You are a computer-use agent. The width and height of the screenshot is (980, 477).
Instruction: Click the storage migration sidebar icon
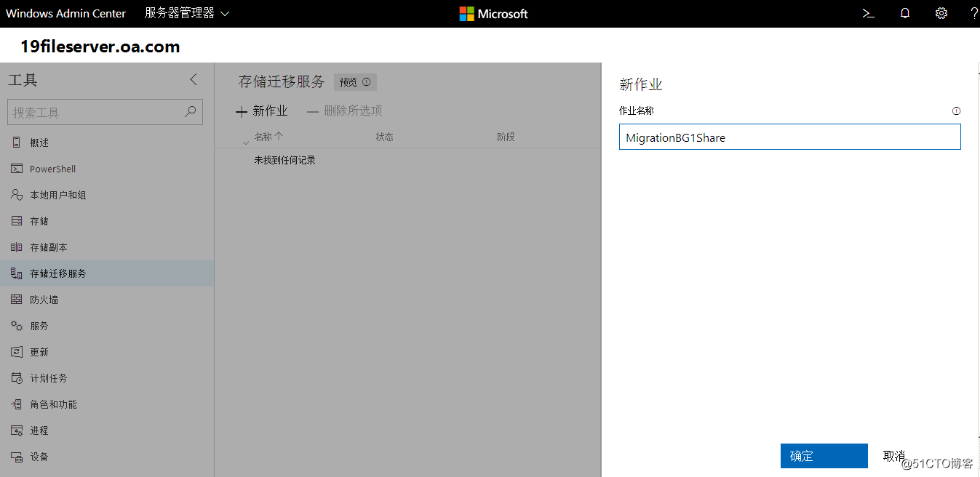pos(16,273)
